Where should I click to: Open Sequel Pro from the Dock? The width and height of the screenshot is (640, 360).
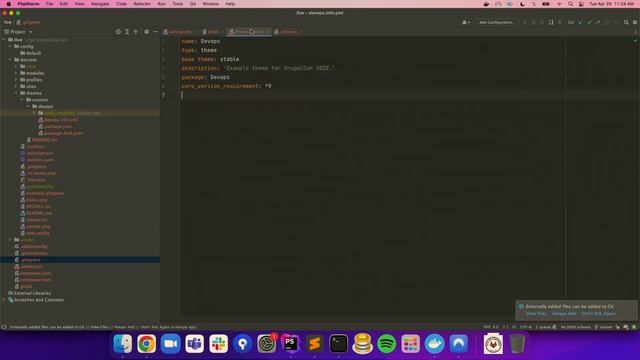pos(362,344)
